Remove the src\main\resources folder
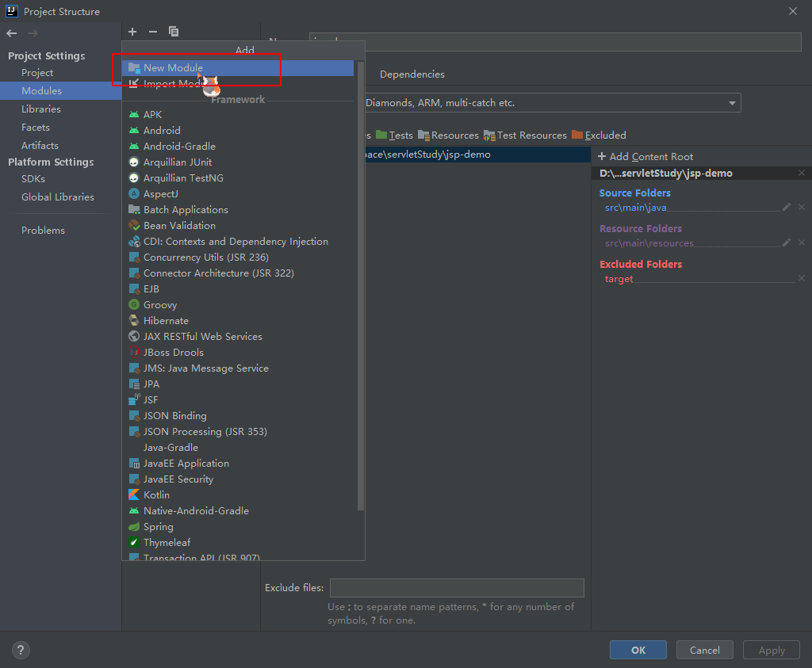812x668 pixels. (x=802, y=242)
